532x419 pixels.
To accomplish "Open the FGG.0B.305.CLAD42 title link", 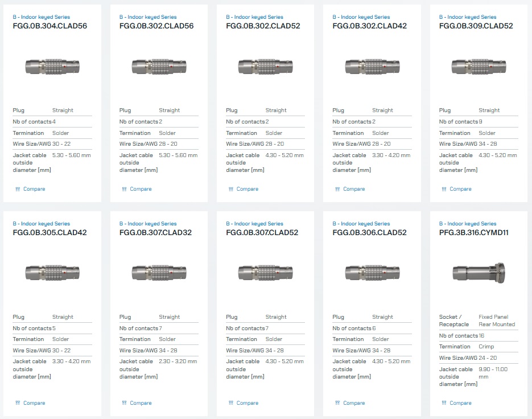I will [x=50, y=233].
